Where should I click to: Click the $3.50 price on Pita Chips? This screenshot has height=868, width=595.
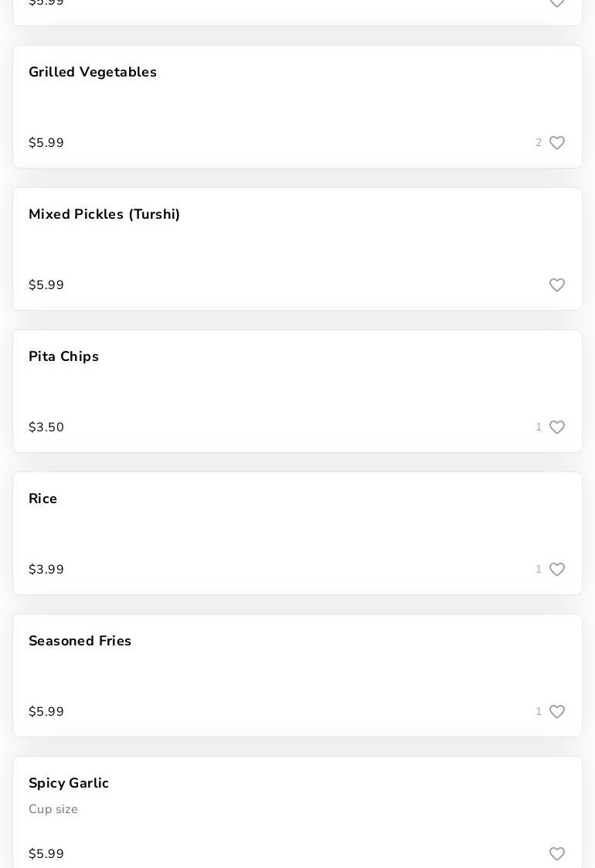46,427
